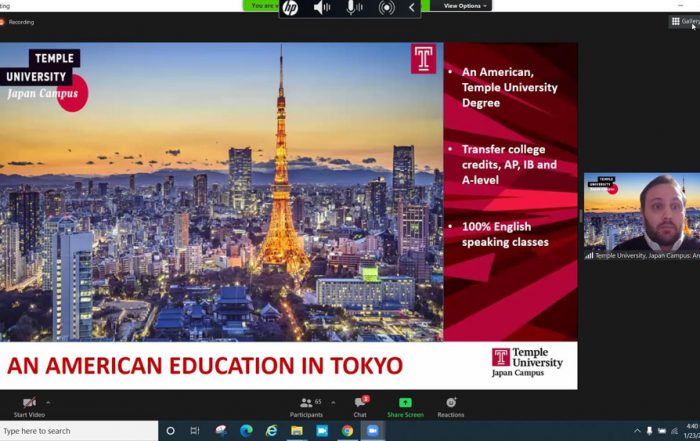Click the speaker's video thumbnail
The image size is (700, 441).
click(642, 212)
